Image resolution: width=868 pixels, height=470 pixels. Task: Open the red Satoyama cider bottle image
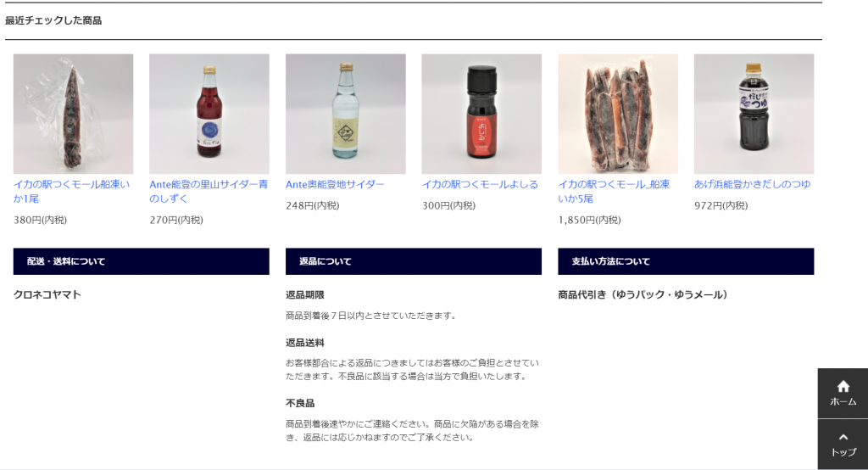coord(209,114)
